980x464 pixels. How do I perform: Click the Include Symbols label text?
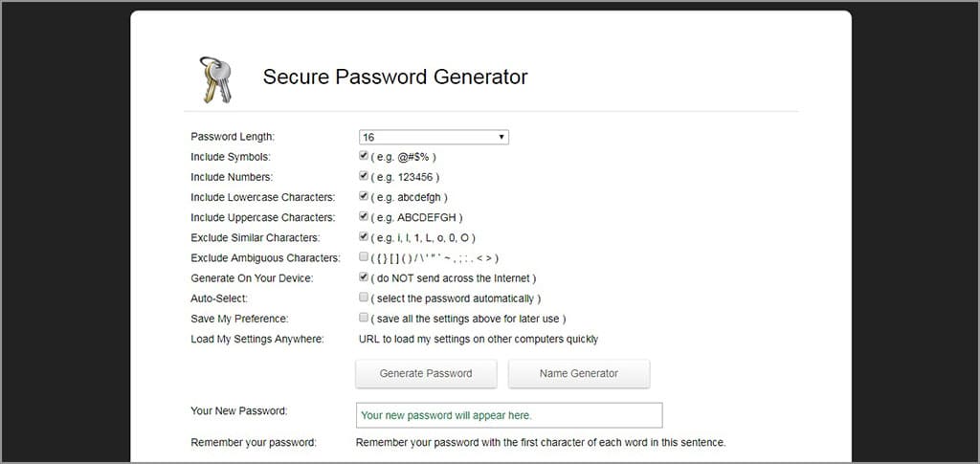231,157
